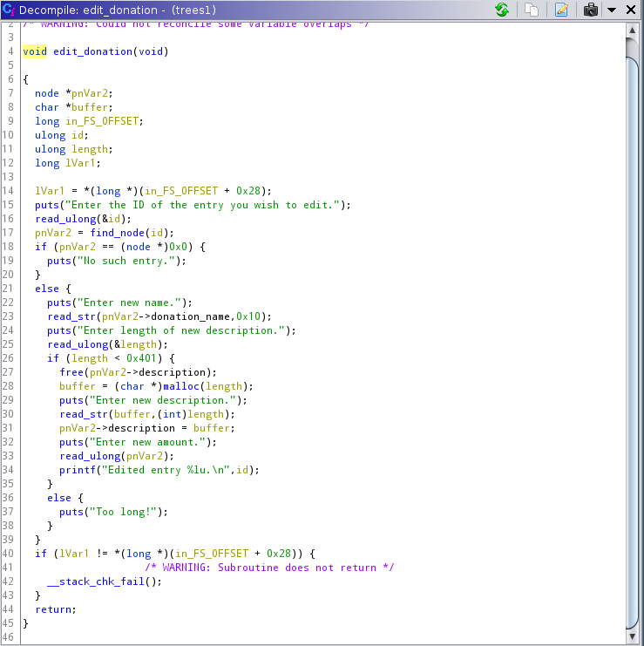The height and width of the screenshot is (646, 644).
Task: Click the snapshot camera icon
Action: tap(591, 10)
